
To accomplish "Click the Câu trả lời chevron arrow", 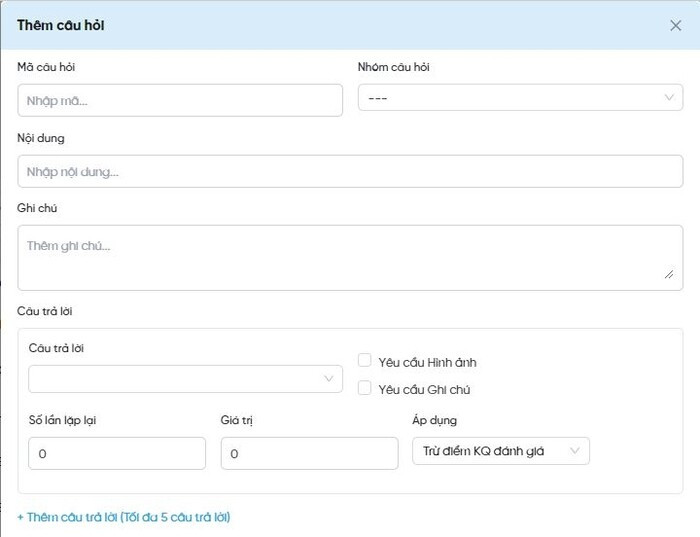I will (x=328, y=379).
